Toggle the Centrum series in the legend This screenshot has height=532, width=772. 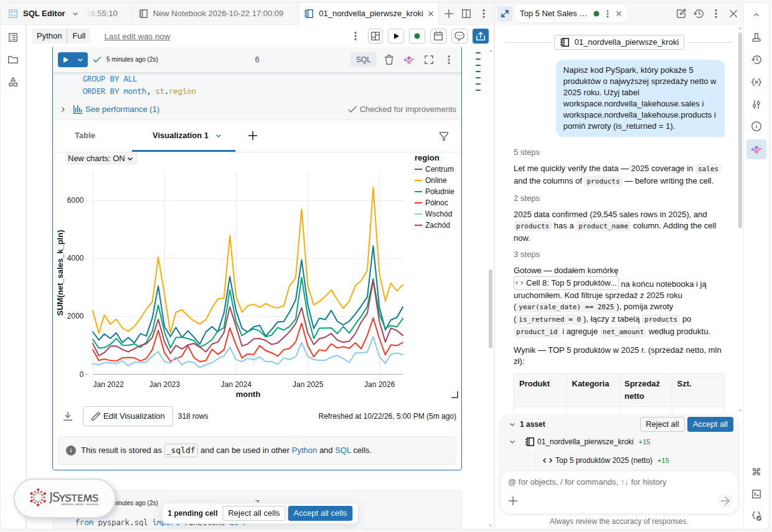pos(434,169)
